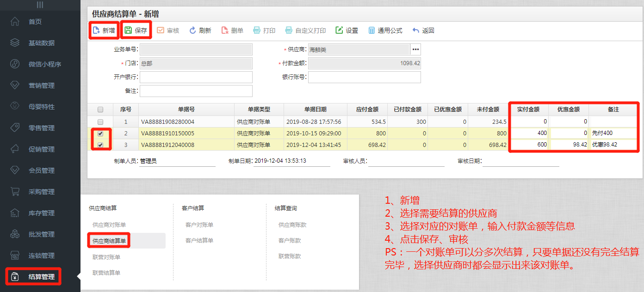
Task: Click the 未付金额 column header
Action: tap(488, 109)
